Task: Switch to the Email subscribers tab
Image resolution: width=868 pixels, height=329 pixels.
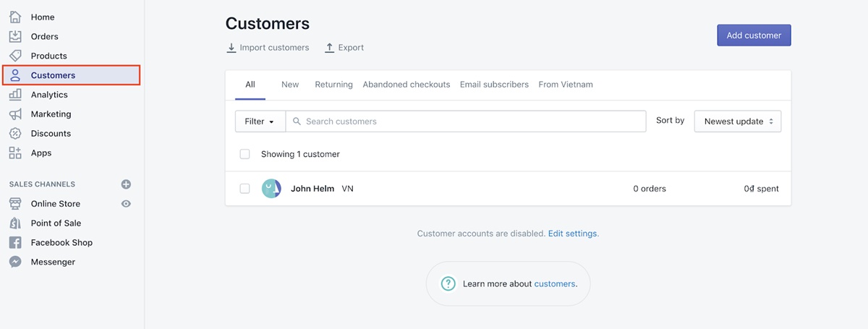Action: [494, 85]
